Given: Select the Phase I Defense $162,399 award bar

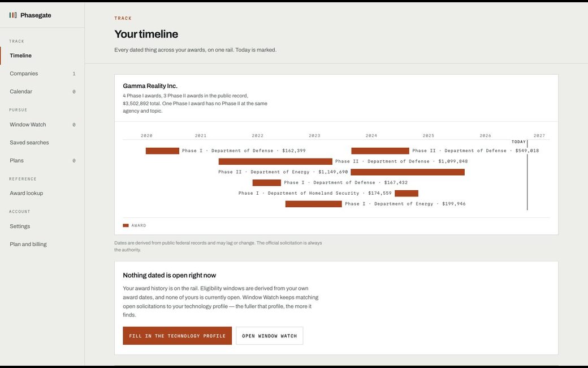Looking at the screenshot, I should coord(162,151).
